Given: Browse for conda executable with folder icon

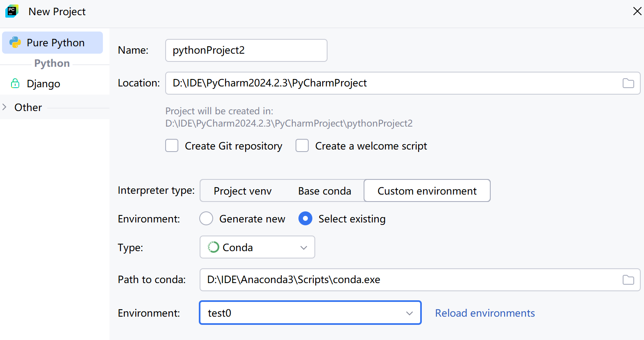Looking at the screenshot, I should pyautogui.click(x=628, y=280).
